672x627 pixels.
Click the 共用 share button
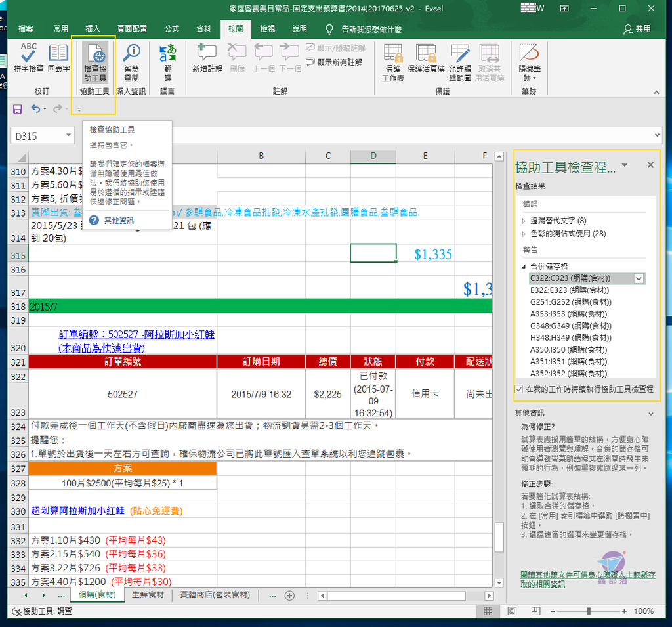pos(637,29)
